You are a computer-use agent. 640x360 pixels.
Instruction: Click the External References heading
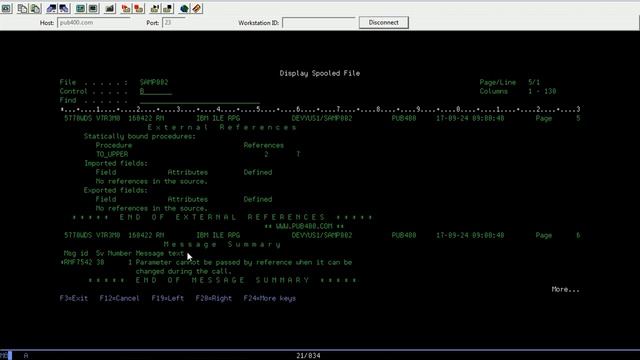click(222, 127)
